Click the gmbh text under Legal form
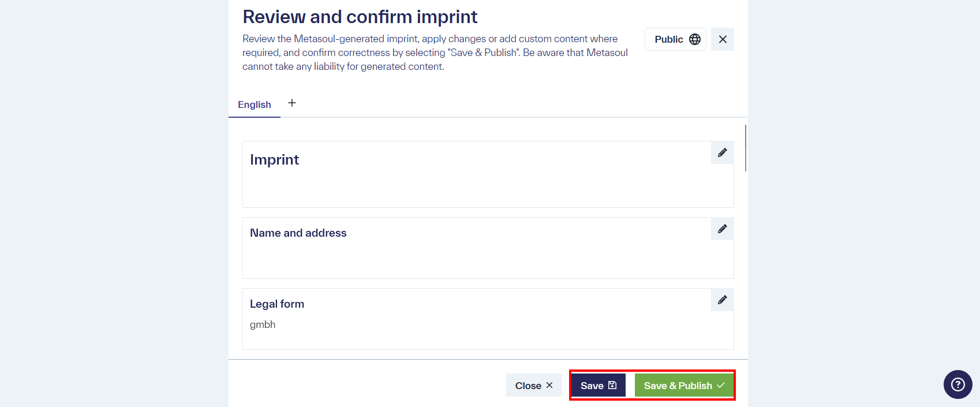The height and width of the screenshot is (407, 980). 263,324
